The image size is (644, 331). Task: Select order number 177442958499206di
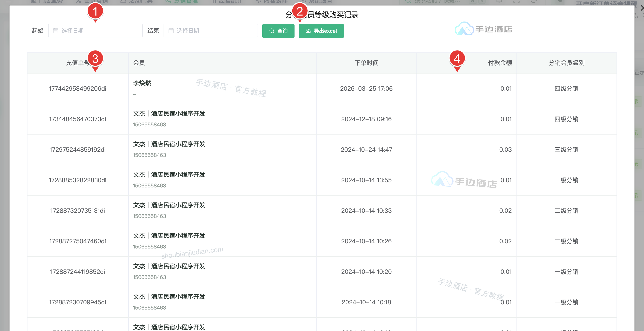[77, 89]
